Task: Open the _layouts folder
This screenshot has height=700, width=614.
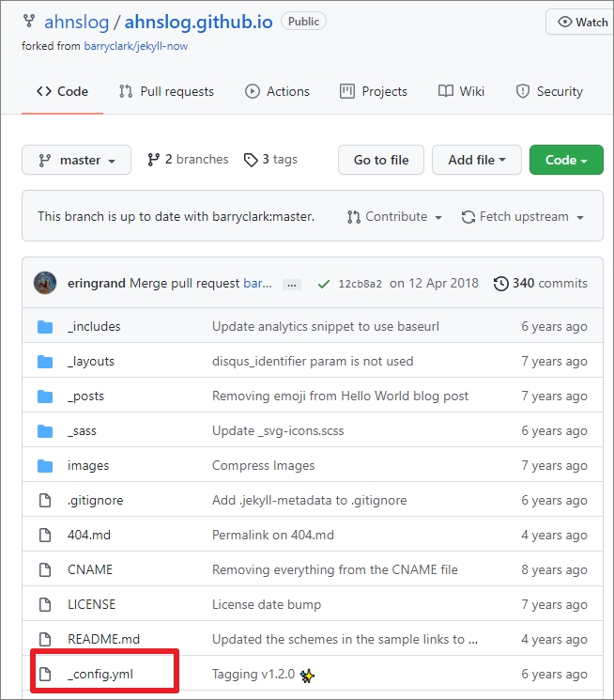Action: click(x=91, y=362)
